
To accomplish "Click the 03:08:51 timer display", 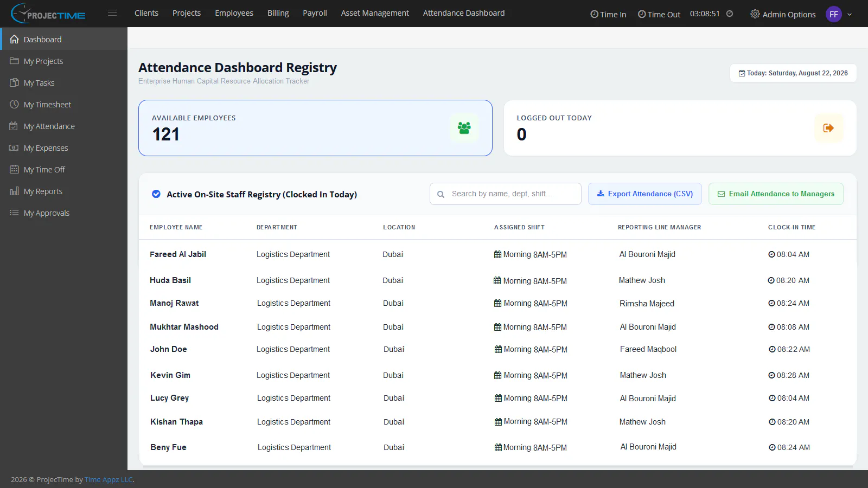I will point(705,14).
